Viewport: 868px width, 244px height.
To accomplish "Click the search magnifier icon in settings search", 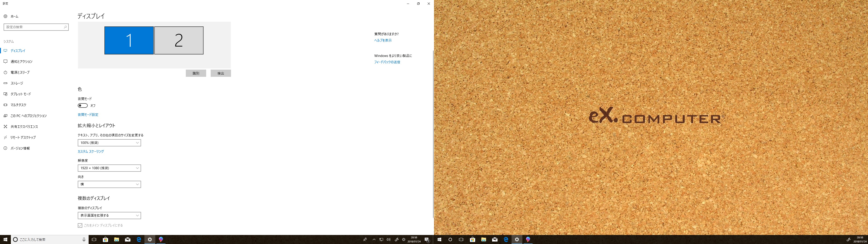I will click(x=65, y=27).
